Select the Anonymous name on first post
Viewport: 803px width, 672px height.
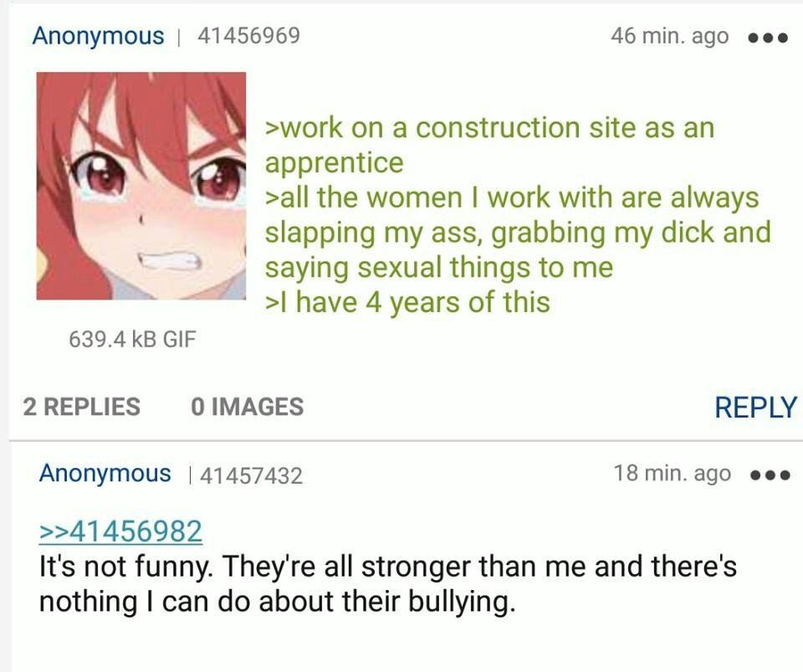[x=98, y=36]
